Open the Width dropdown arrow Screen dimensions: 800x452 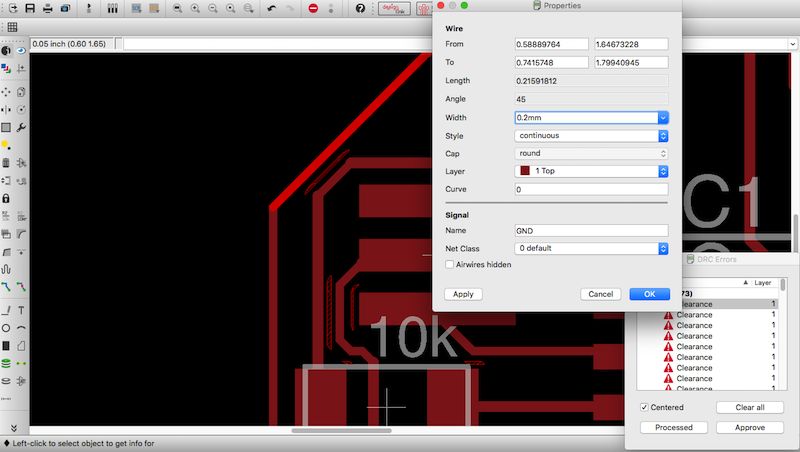click(663, 118)
